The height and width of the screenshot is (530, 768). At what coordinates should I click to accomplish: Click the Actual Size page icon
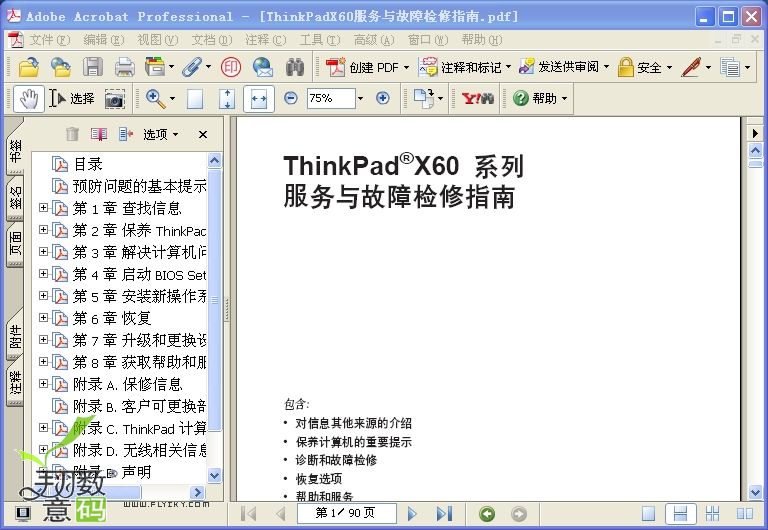click(x=195, y=98)
